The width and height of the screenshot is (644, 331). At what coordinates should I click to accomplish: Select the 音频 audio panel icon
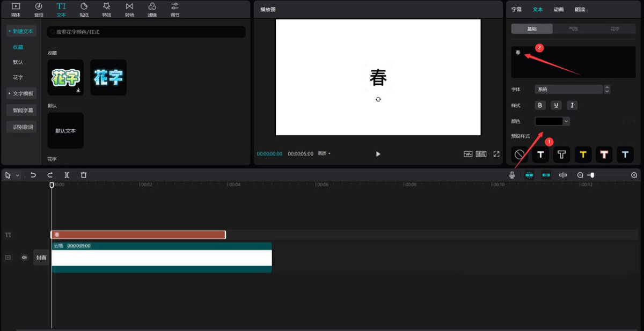(38, 8)
